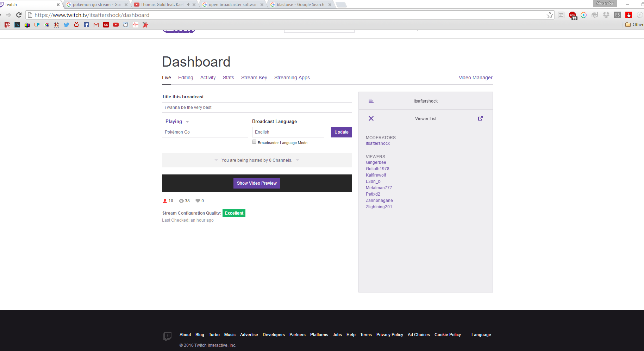Switch to the Activity tab
This screenshot has width=644, height=351.
[x=208, y=78]
